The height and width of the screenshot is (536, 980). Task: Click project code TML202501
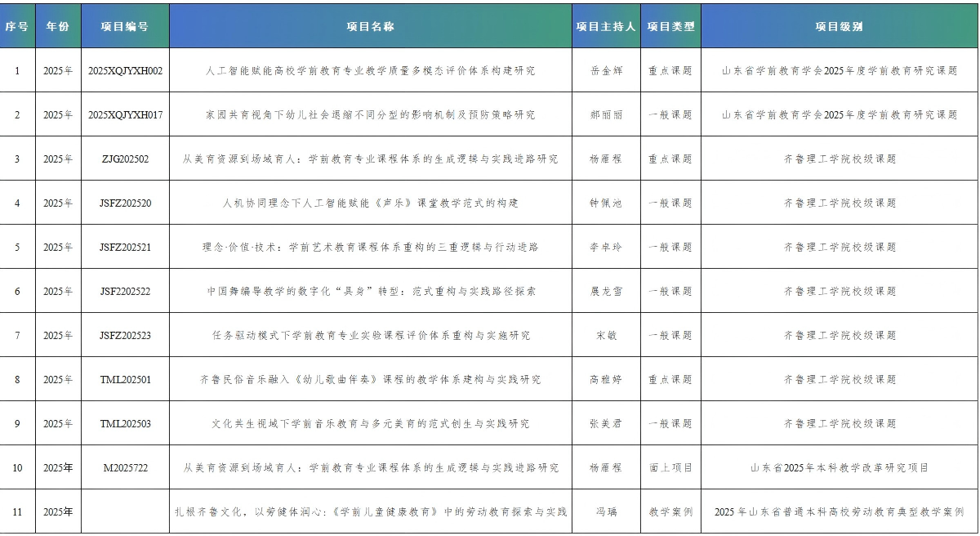[125, 380]
